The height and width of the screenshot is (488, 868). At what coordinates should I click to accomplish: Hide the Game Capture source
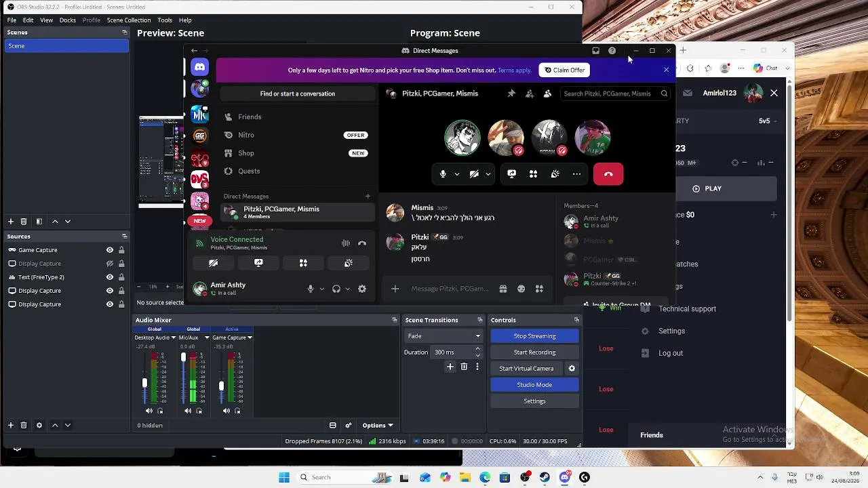[x=110, y=250]
